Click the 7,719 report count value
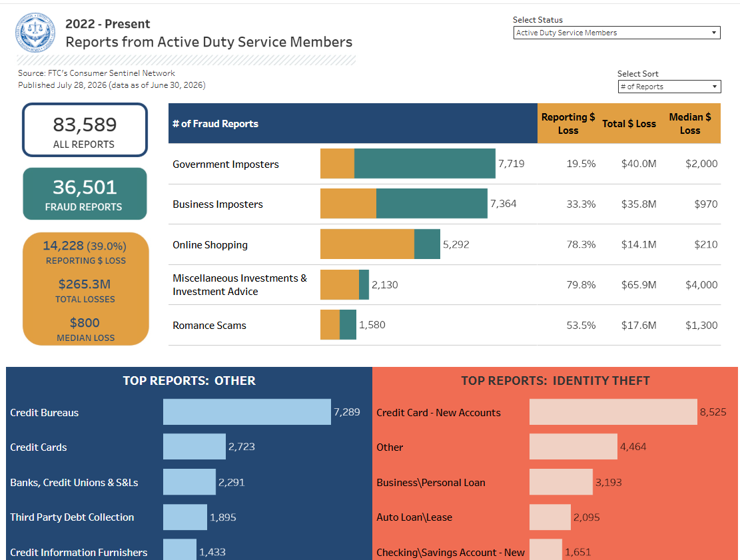 511,164
